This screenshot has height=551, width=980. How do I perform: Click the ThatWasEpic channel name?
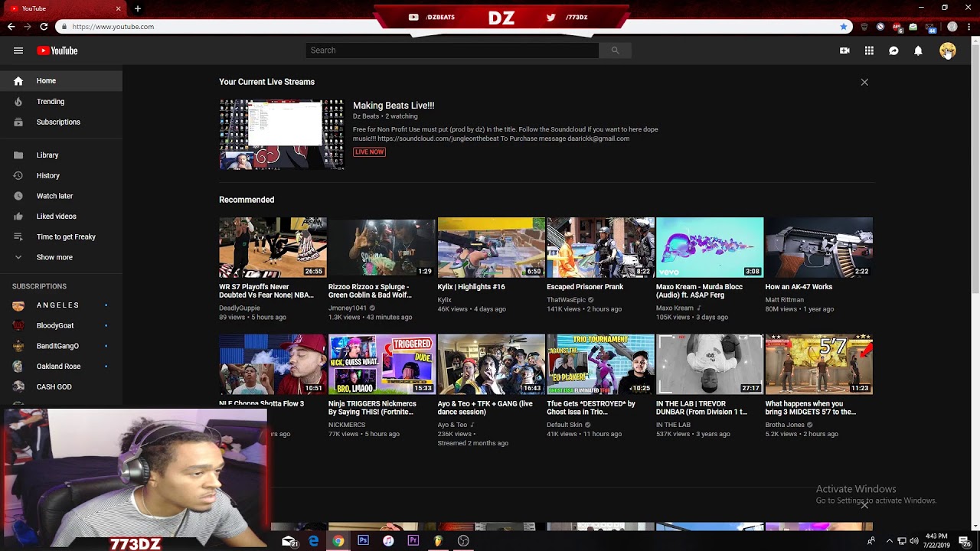point(566,300)
